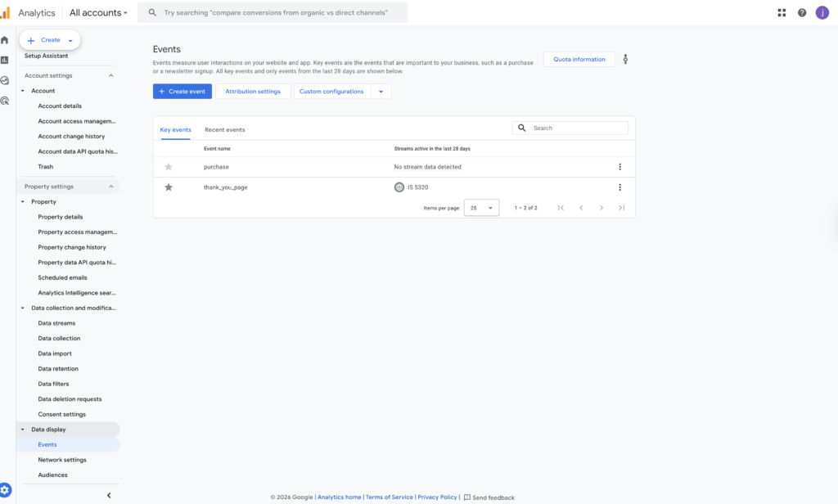Open the Advertising icon in left rail
The height and width of the screenshot is (504, 838).
(x=5, y=101)
